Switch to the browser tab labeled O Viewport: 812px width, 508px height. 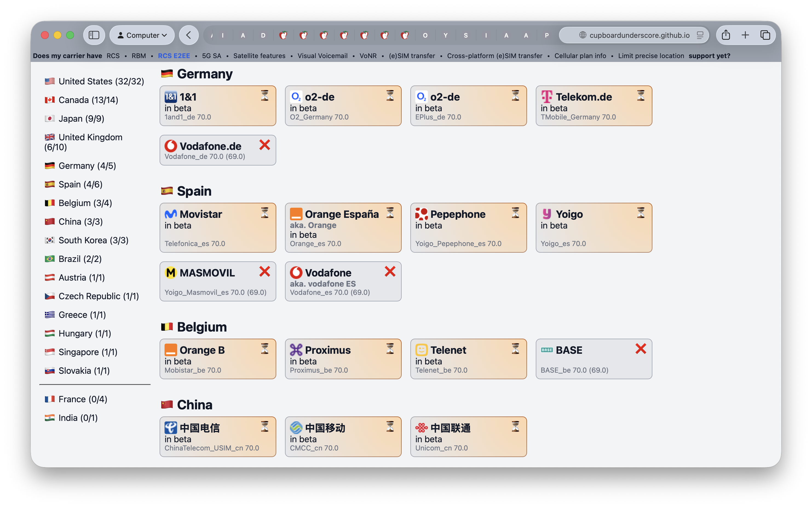(425, 35)
